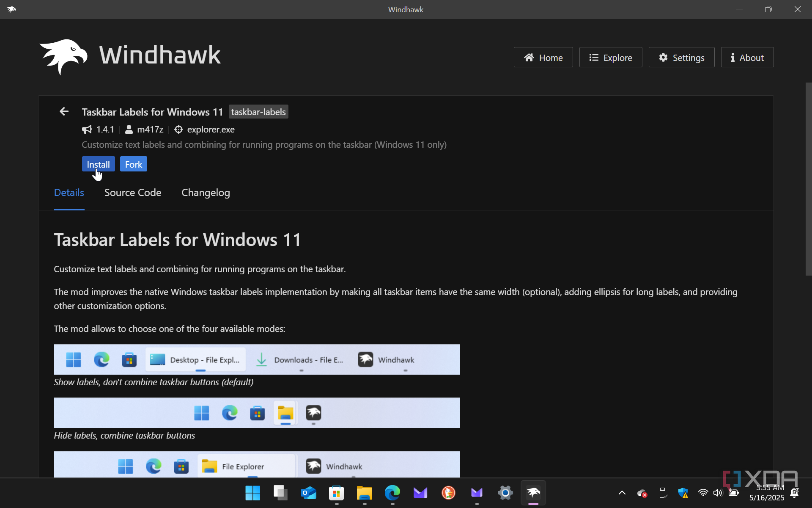Click the Windows Security shield tray icon
Viewport: 812px width, 508px height.
683,493
